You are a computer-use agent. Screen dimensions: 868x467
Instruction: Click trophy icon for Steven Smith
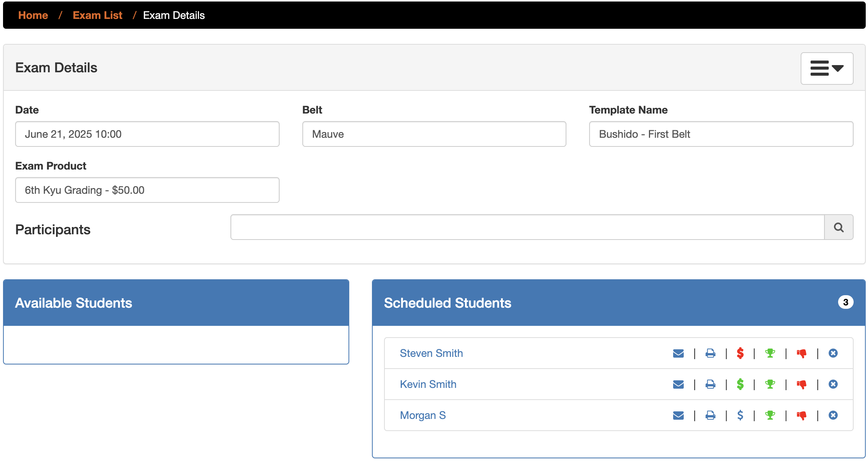coord(770,353)
